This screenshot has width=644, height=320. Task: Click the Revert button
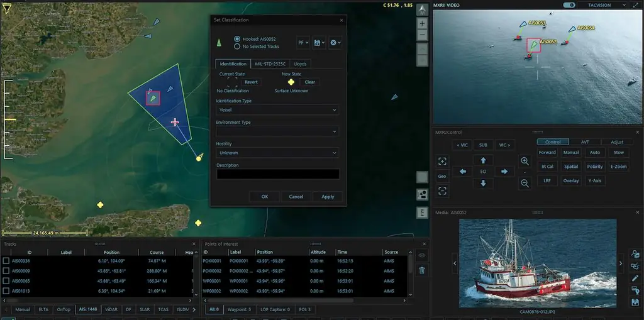(252, 82)
